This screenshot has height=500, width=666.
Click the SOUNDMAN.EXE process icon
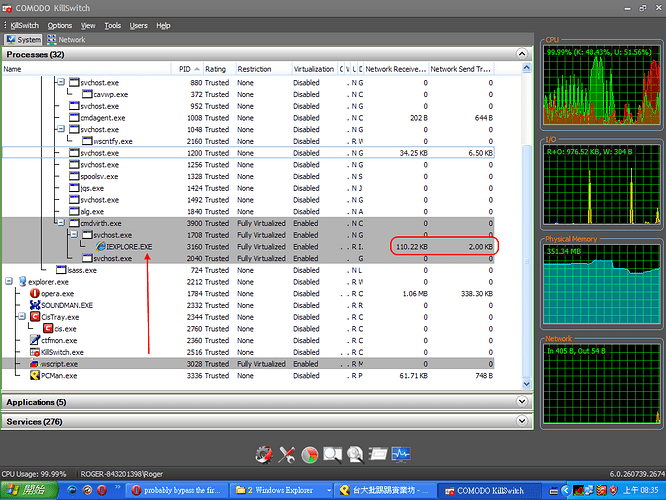[35, 305]
